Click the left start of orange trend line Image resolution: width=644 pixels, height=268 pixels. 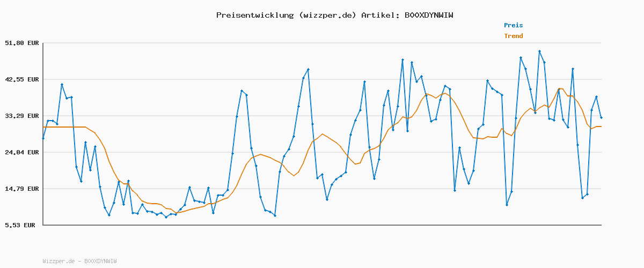tap(43, 127)
